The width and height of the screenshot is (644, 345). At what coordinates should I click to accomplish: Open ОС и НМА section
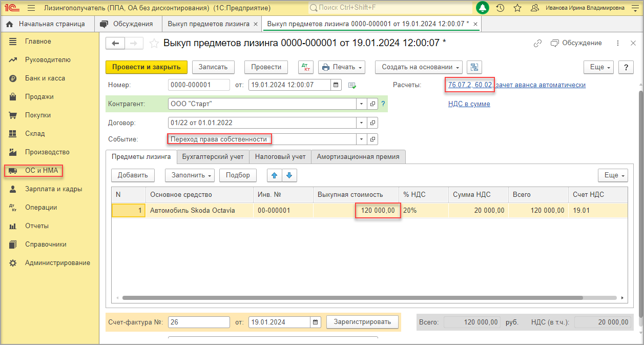click(41, 171)
